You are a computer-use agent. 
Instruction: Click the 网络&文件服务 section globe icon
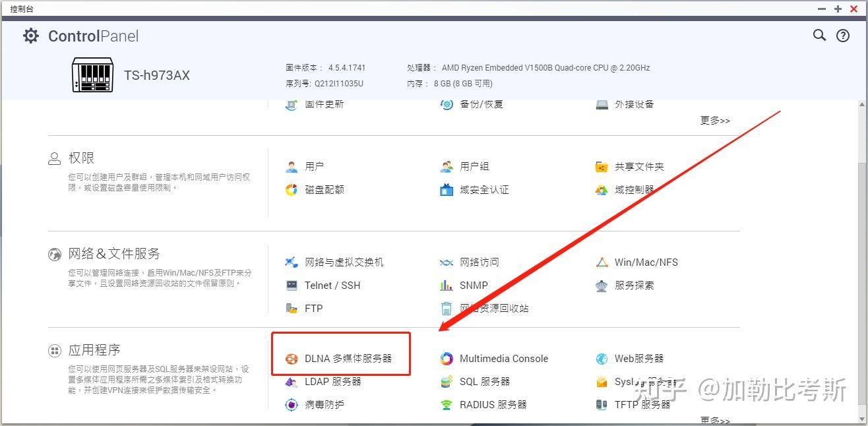pyautogui.click(x=55, y=255)
